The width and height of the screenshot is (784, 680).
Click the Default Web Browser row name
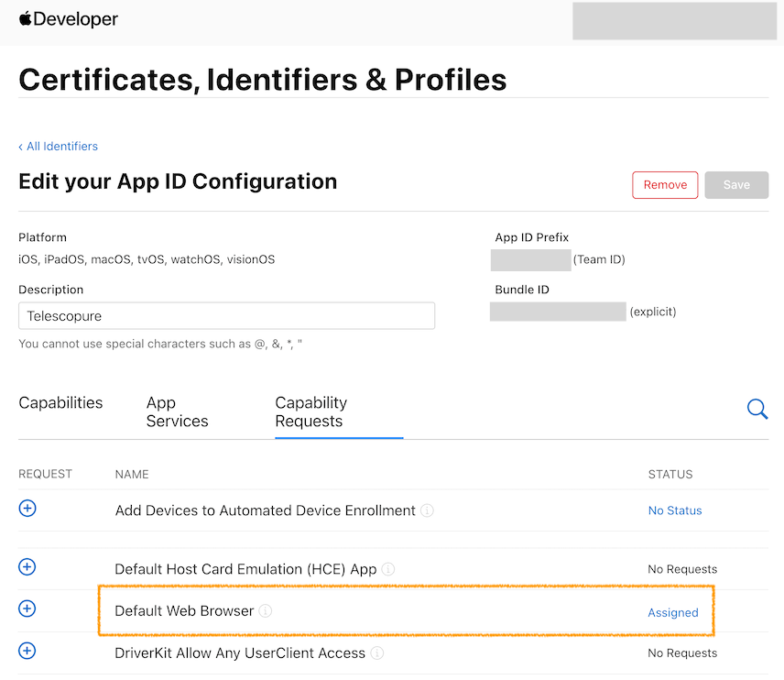[x=184, y=611]
